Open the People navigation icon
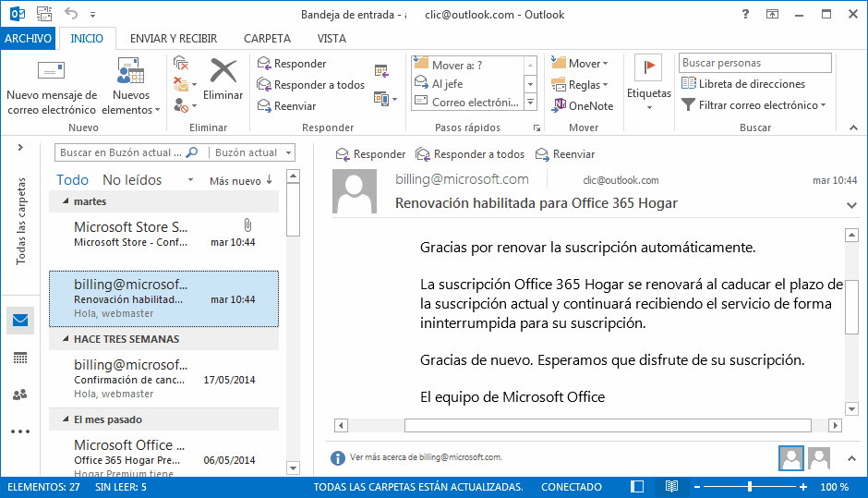868x498 pixels. click(x=20, y=395)
